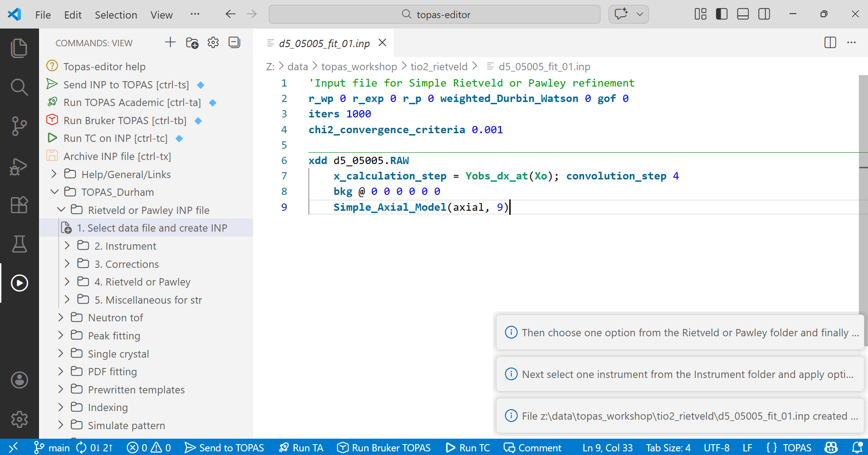Image resolution: width=868 pixels, height=455 pixels.
Task: Collapse all commands in the sidebar header
Action: pos(234,43)
